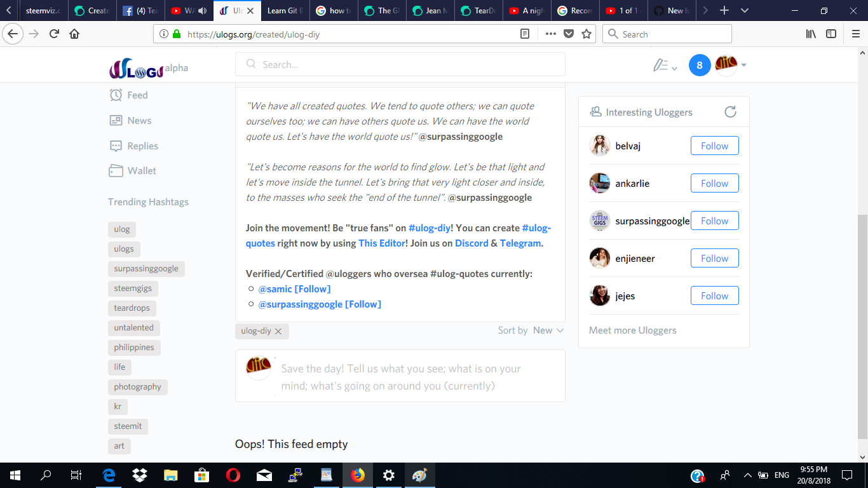The width and height of the screenshot is (868, 488).
Task: Click Meet more Uloggers link
Action: [633, 330]
